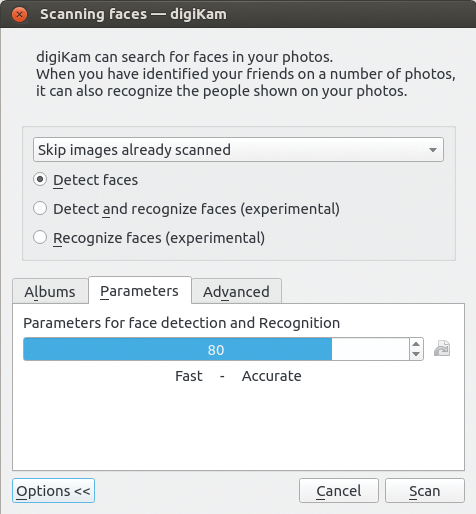Click the dialog title bar text
This screenshot has width=476, height=514.
click(133, 14)
